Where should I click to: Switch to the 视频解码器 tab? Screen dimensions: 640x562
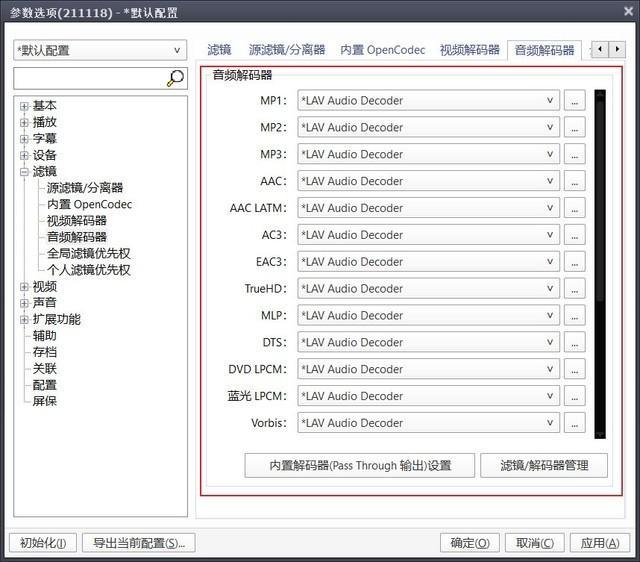(469, 50)
